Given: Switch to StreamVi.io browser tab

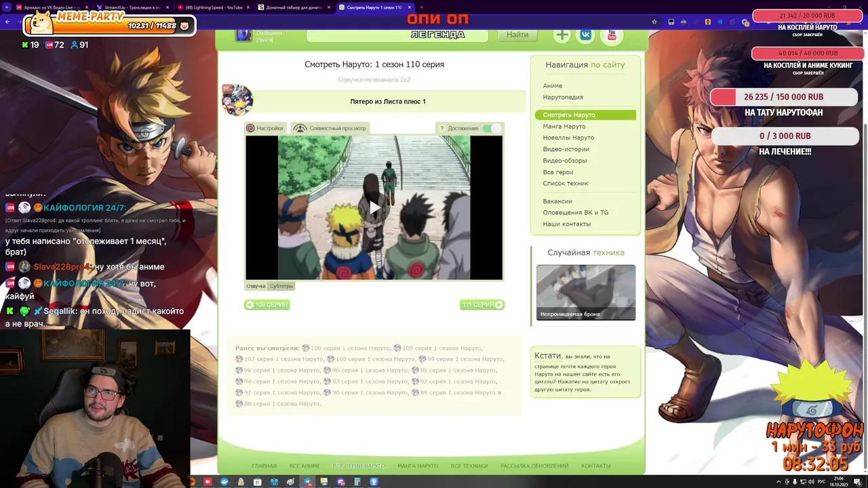Looking at the screenshot, I should tap(132, 7).
